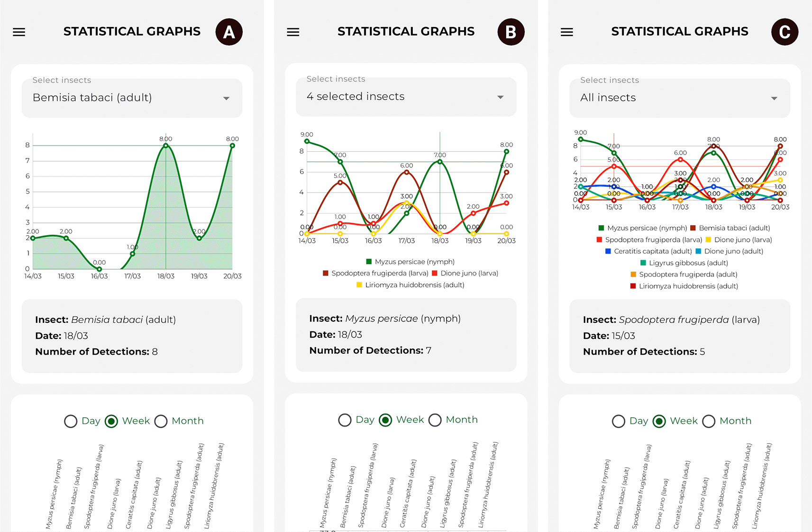This screenshot has height=532, width=812.
Task: Click the circled A panel badge
Action: click(x=229, y=32)
